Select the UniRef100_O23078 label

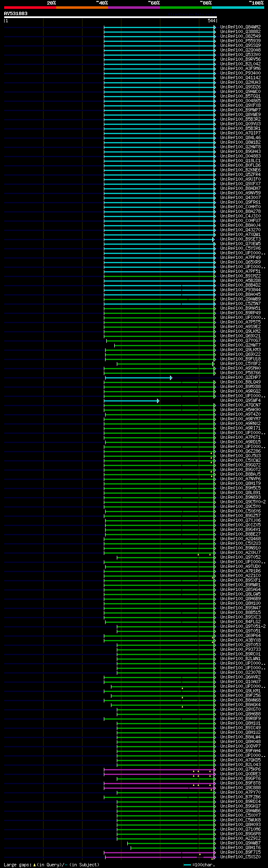coord(240,673)
